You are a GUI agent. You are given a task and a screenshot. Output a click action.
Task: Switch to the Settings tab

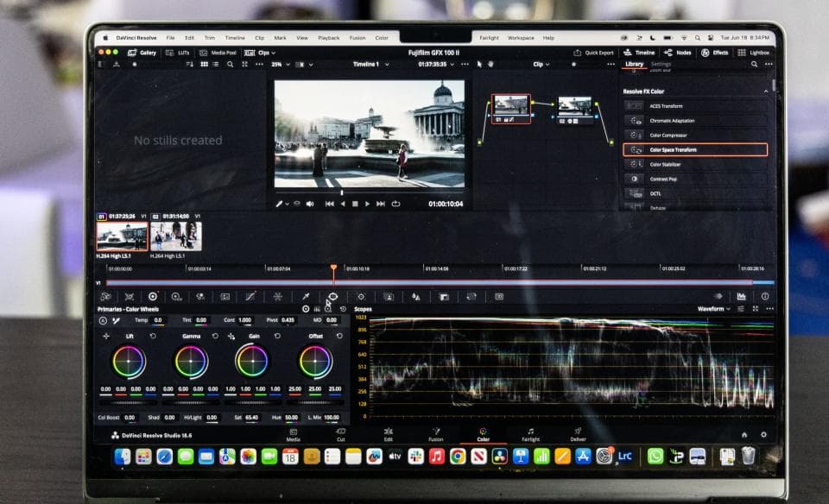tap(661, 65)
